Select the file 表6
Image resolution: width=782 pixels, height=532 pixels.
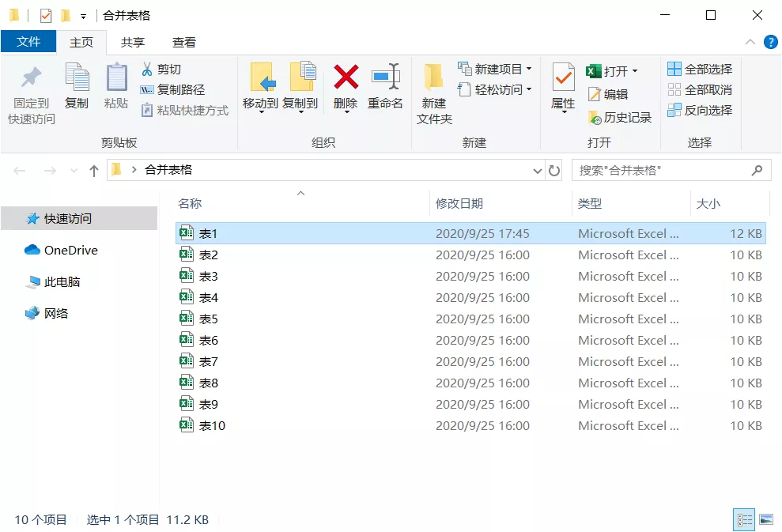click(x=470, y=340)
